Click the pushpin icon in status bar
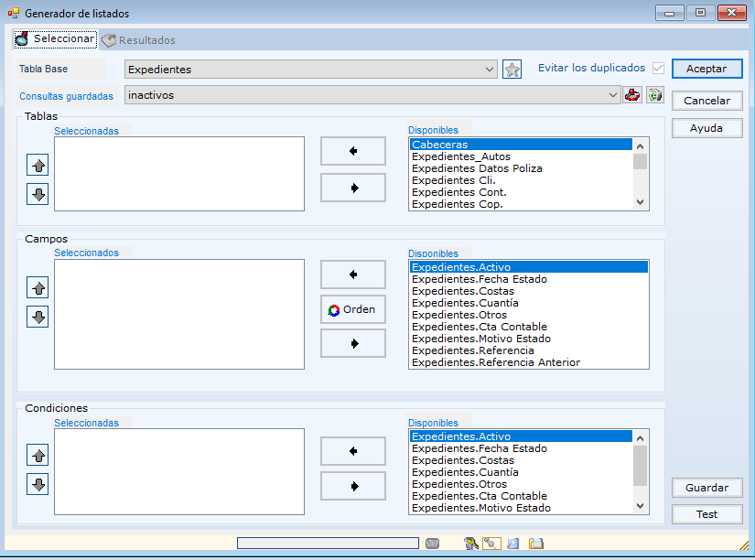This screenshot has height=560, width=755. [x=491, y=544]
